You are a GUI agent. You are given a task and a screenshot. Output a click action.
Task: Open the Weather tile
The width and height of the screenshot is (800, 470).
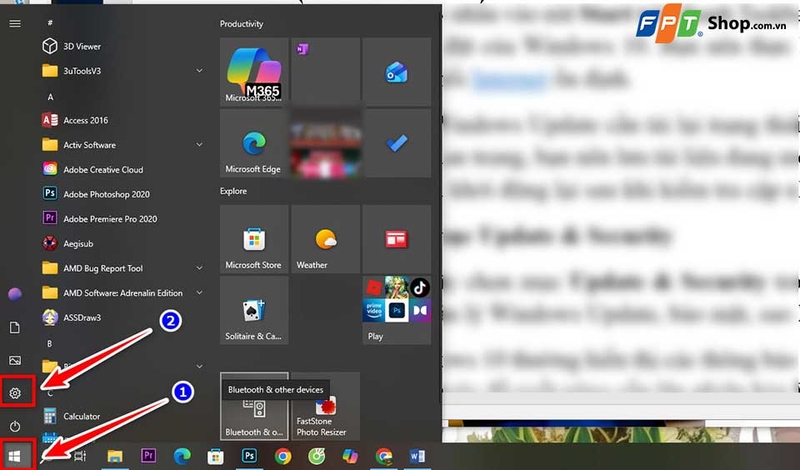pyautogui.click(x=325, y=239)
